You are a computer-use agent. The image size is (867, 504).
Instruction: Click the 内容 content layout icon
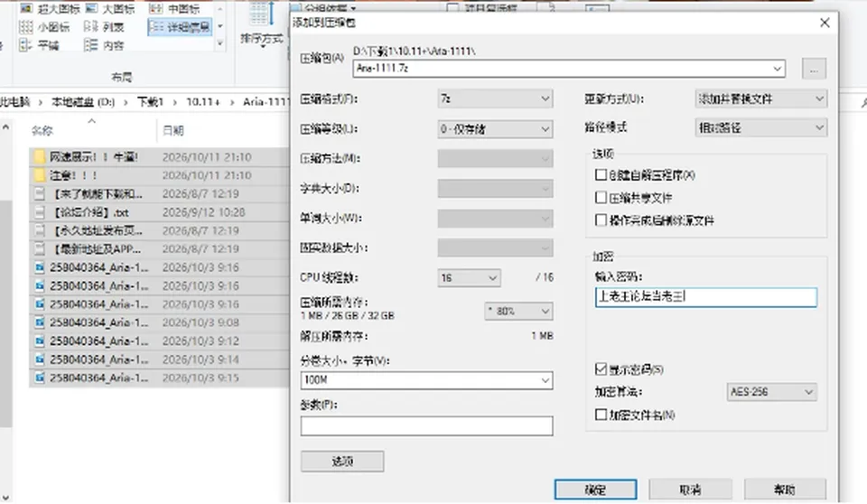tap(90, 45)
